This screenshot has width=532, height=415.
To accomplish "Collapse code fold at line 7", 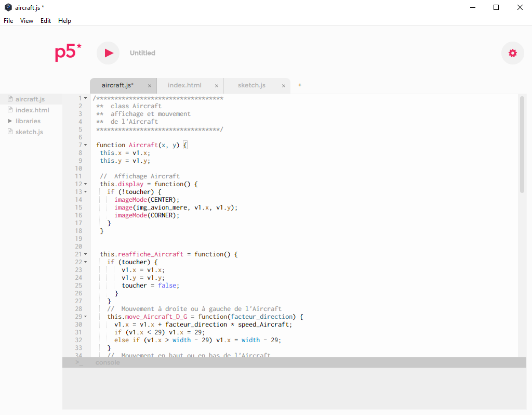I will point(86,145).
